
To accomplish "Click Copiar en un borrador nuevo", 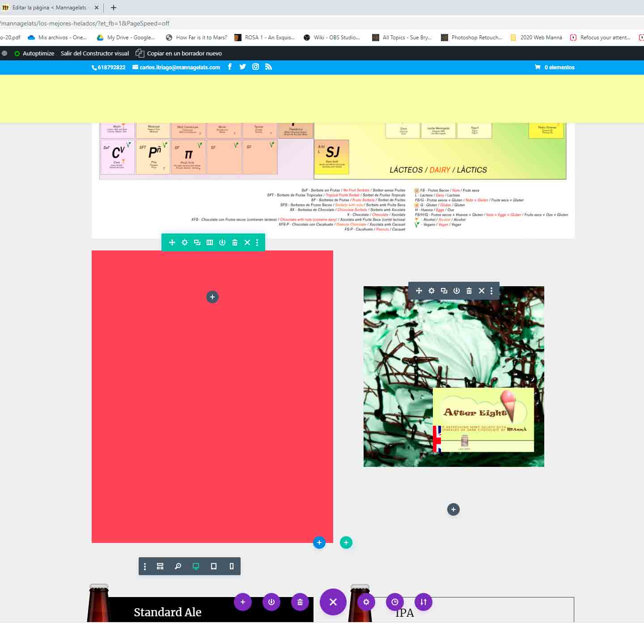I will 179,53.
